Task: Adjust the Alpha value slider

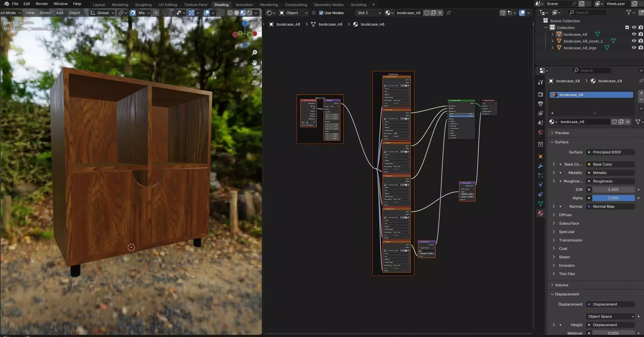Action: pyautogui.click(x=613, y=198)
